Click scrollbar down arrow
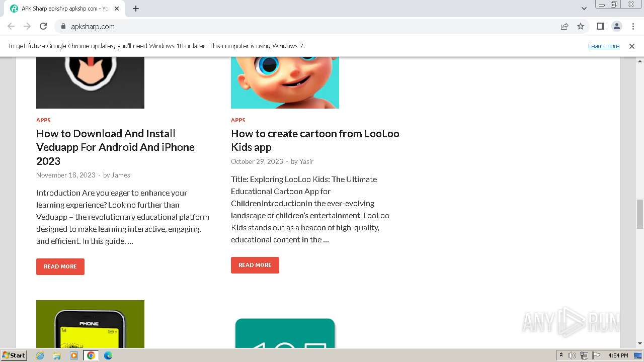Viewport: 644px width, 362px height. 640,344
